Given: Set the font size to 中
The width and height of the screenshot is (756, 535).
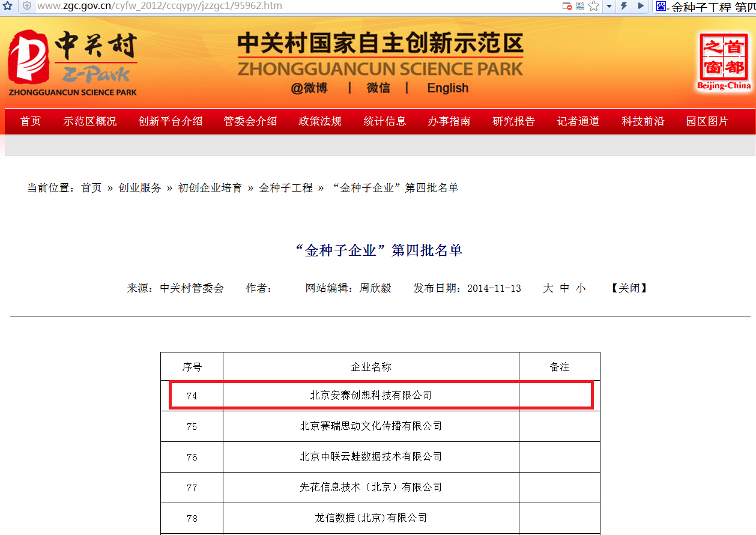Looking at the screenshot, I should coord(564,288).
